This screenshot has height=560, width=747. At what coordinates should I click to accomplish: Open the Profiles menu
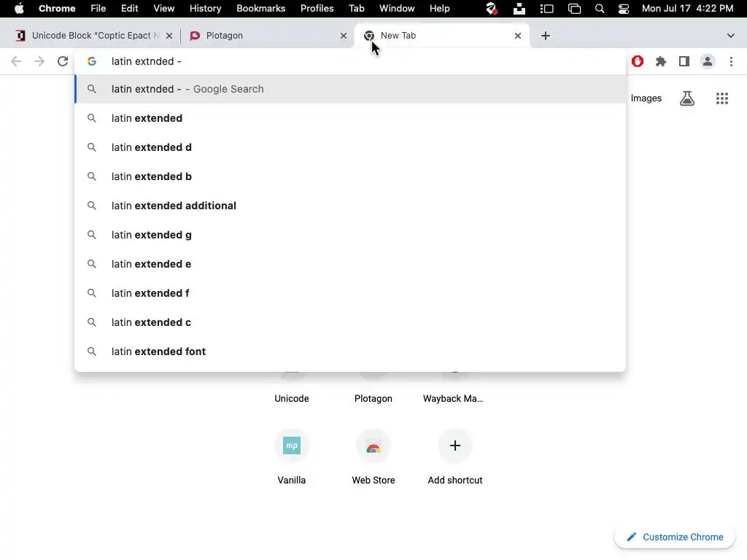pos(317,9)
